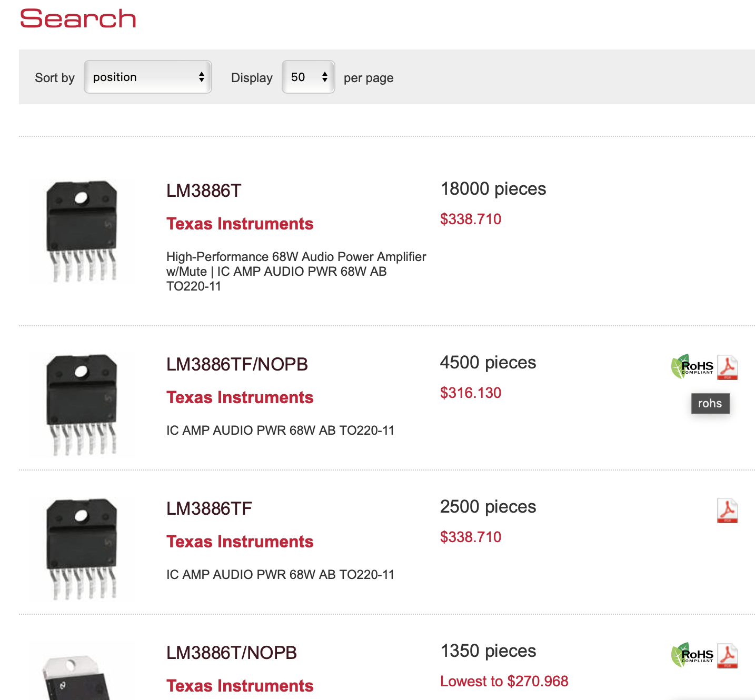Image resolution: width=755 pixels, height=700 pixels.
Task: Click the $338.710 price of LM3886TF
Action: click(471, 537)
